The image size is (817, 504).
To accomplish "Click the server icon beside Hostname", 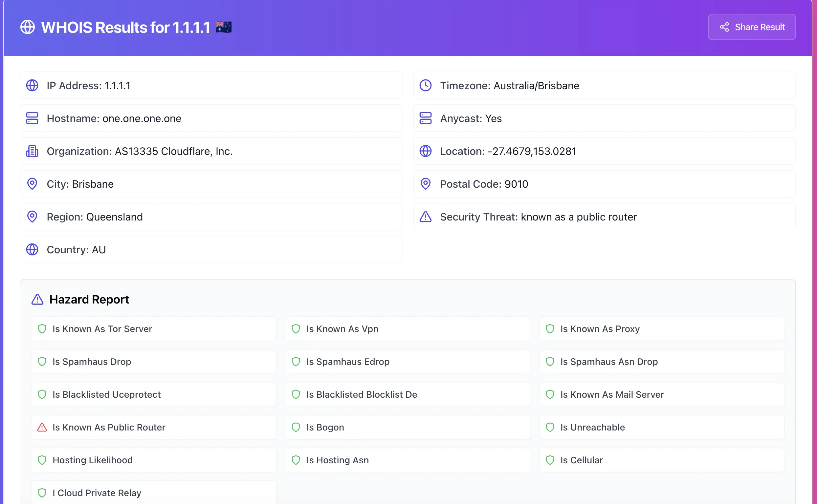I will pos(32,118).
